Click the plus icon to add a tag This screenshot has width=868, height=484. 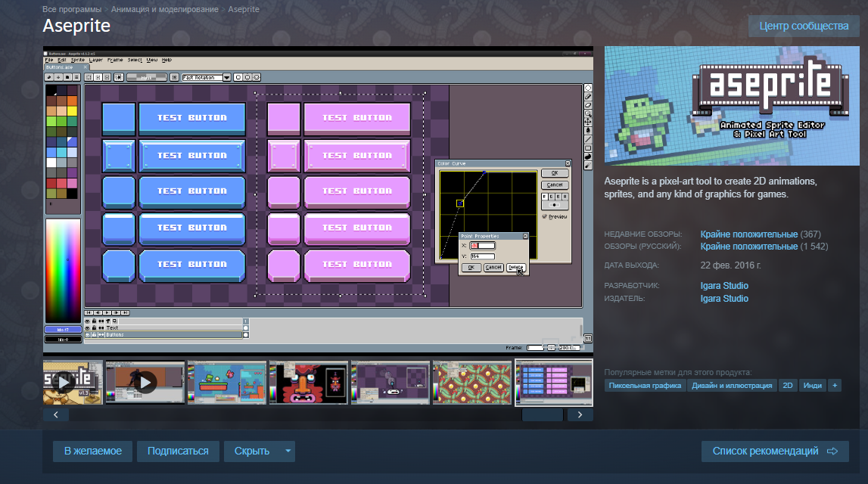click(x=835, y=386)
